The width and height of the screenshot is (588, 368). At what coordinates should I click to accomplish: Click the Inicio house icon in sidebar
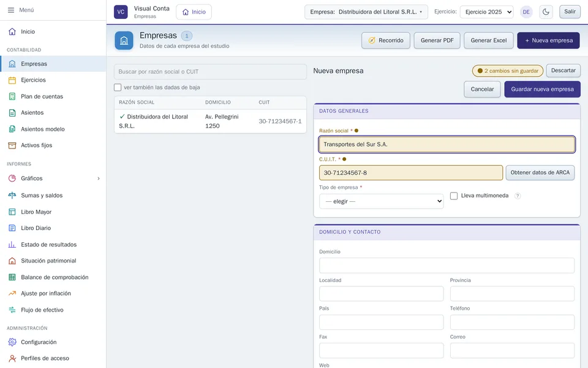point(12,31)
